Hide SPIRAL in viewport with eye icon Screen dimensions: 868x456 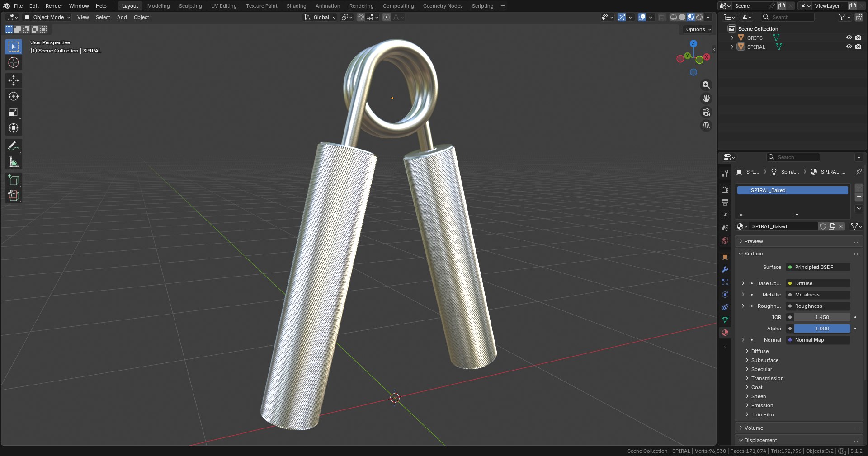point(849,47)
